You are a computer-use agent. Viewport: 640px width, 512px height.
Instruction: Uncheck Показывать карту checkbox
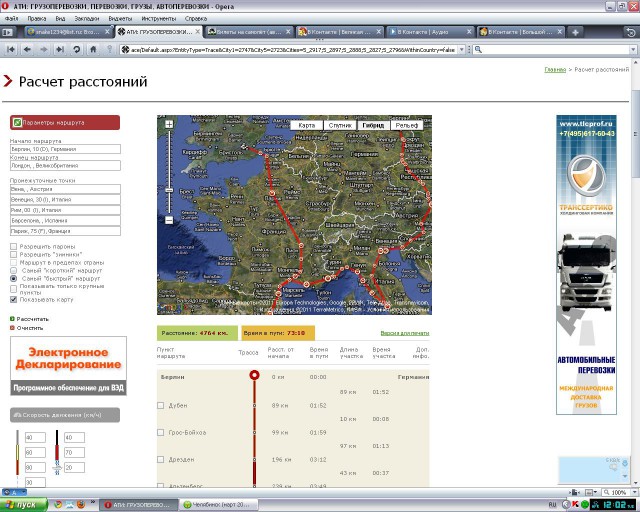[x=13, y=299]
